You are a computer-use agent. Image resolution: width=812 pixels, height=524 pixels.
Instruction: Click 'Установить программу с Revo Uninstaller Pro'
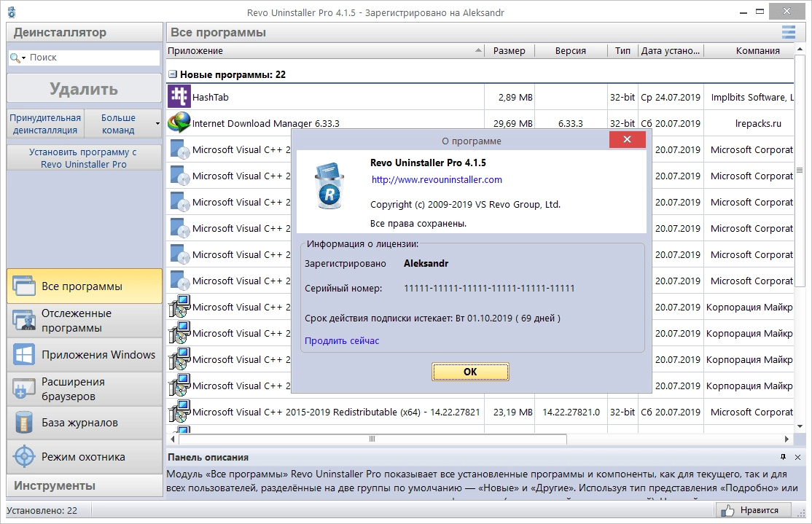84,158
